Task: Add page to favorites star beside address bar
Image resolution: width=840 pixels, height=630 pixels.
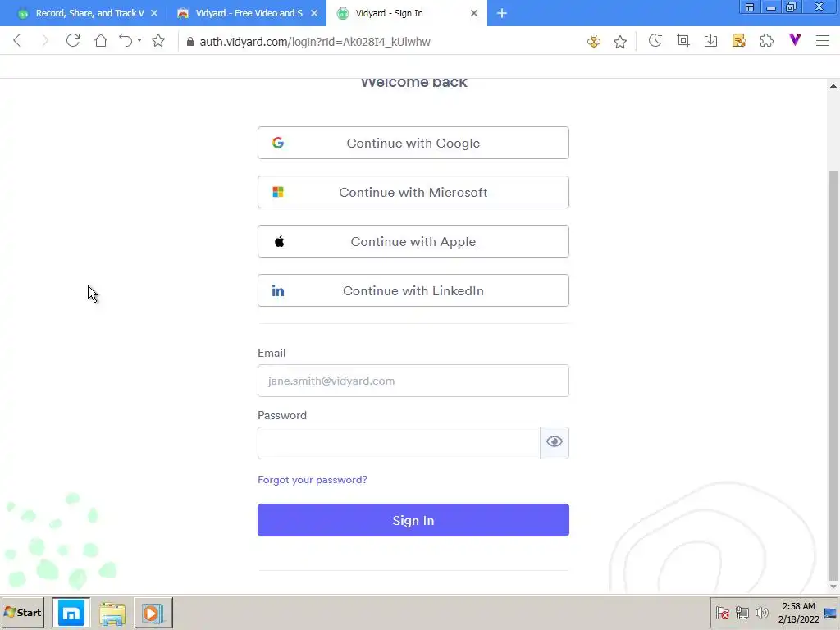Action: [x=158, y=41]
